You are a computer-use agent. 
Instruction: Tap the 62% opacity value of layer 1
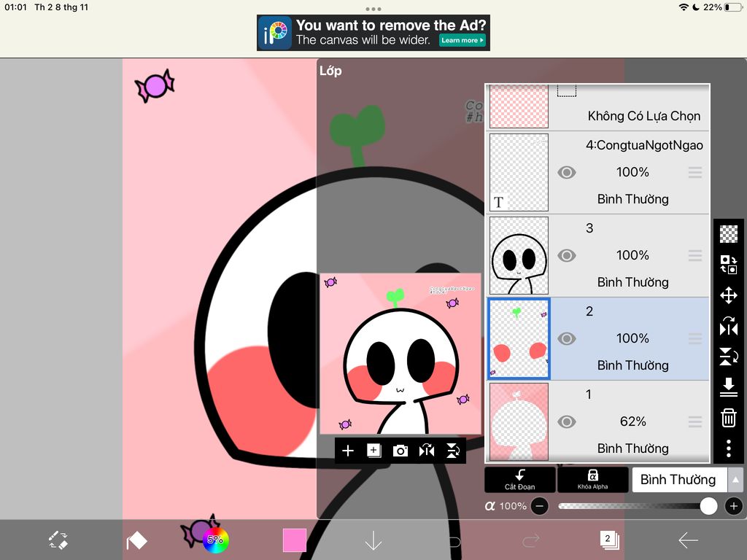point(632,421)
